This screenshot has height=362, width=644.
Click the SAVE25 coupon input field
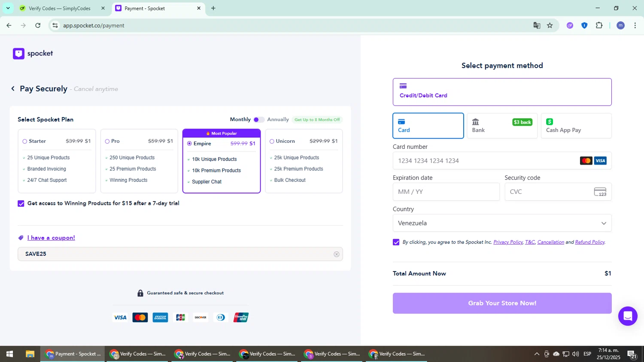click(x=180, y=254)
